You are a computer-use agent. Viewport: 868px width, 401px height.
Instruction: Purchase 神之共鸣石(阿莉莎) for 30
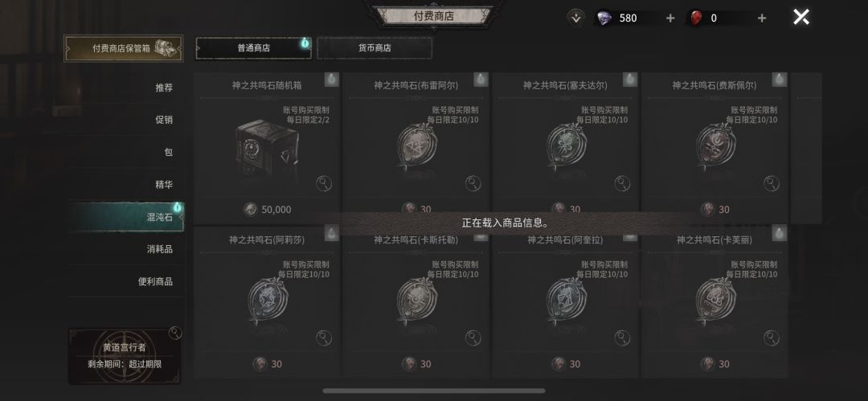[268, 364]
